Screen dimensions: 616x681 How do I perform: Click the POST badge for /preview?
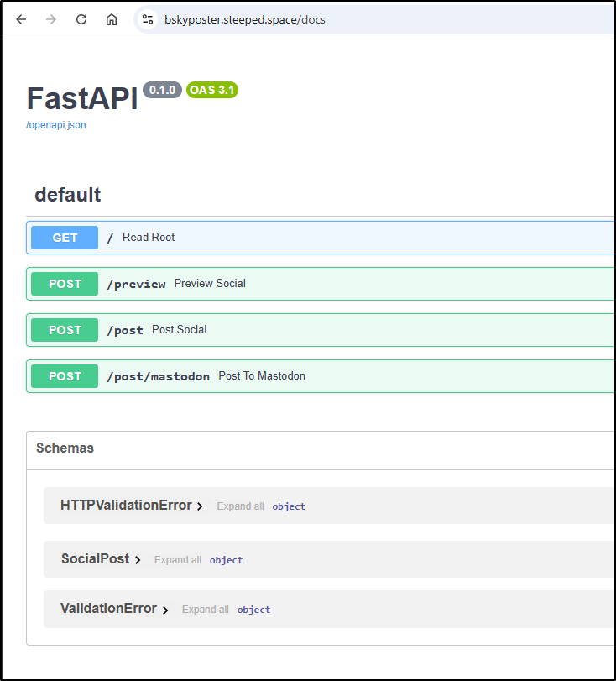pyautogui.click(x=65, y=284)
